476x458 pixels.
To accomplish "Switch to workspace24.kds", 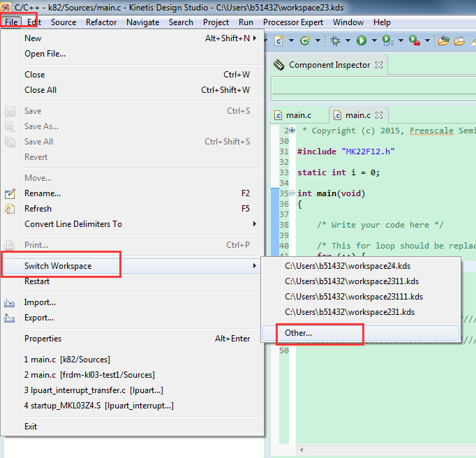I will coord(361,266).
